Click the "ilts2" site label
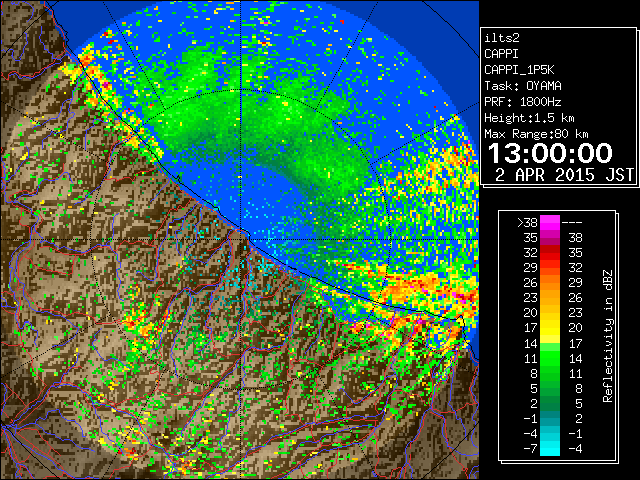The image size is (640, 480). coord(502,38)
